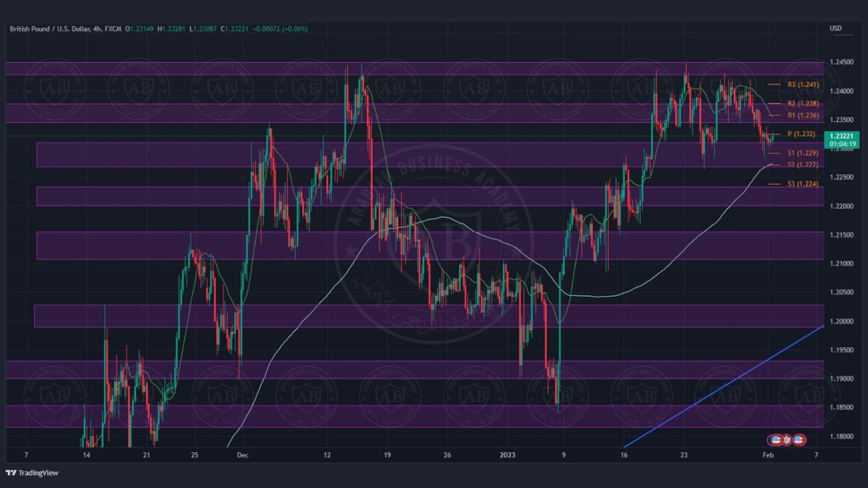Click the 1.22000 price axis label

click(841, 206)
